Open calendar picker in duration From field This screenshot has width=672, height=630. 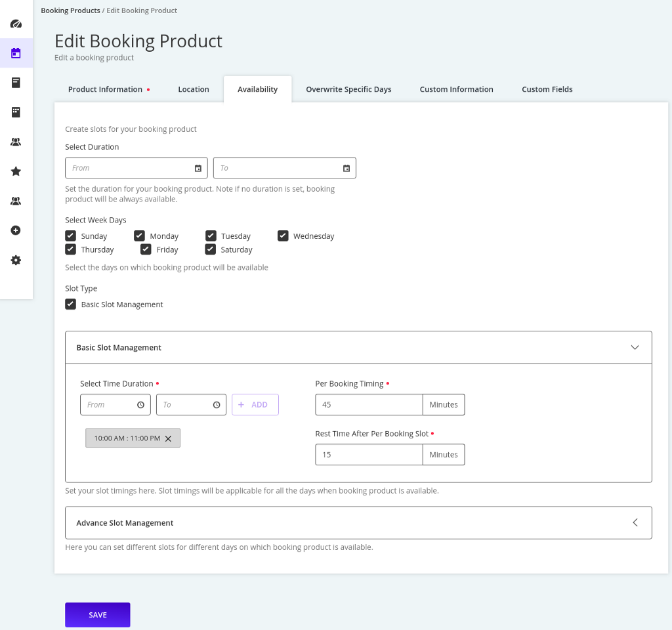[x=198, y=168]
